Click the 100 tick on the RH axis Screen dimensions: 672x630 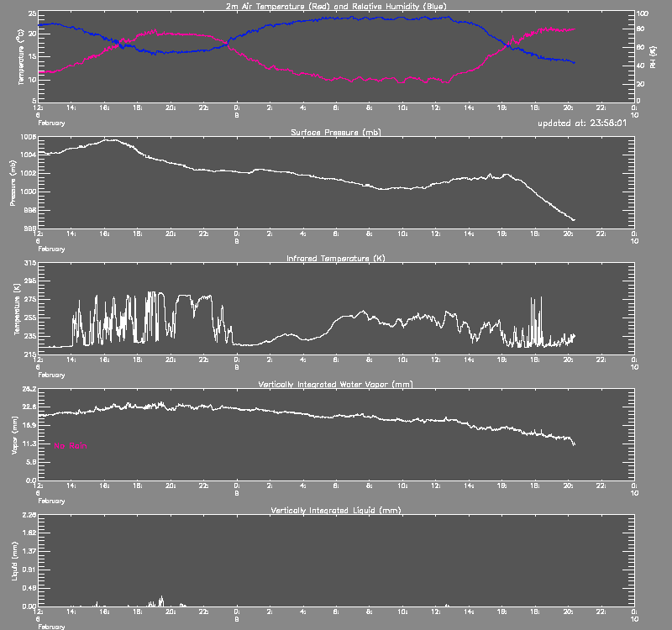point(643,14)
